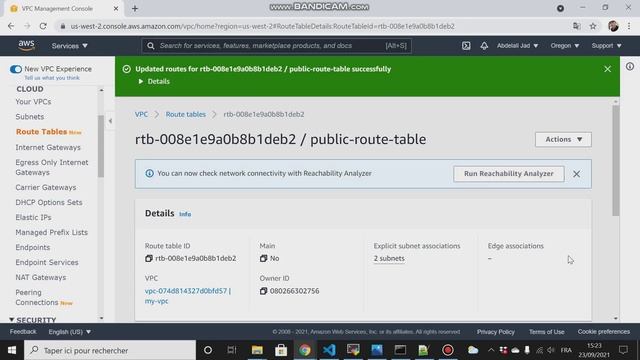Expand the Details section of the success banner
640x360 pixels.
click(x=154, y=81)
